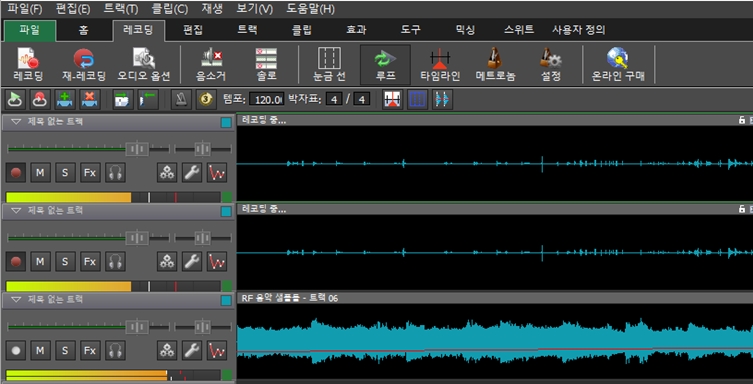Click the green play-loop small toolbar icon
Screen dimensions: 753x384
pyautogui.click(x=15, y=99)
